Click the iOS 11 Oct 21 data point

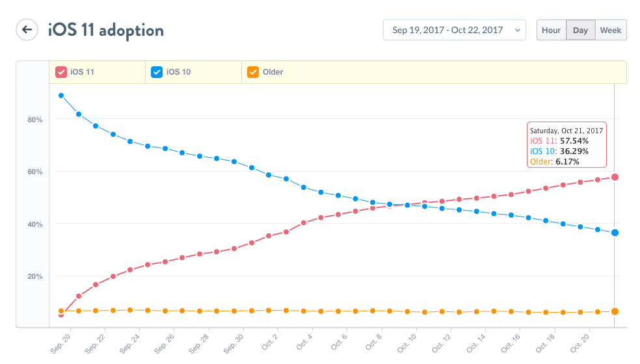coord(615,177)
